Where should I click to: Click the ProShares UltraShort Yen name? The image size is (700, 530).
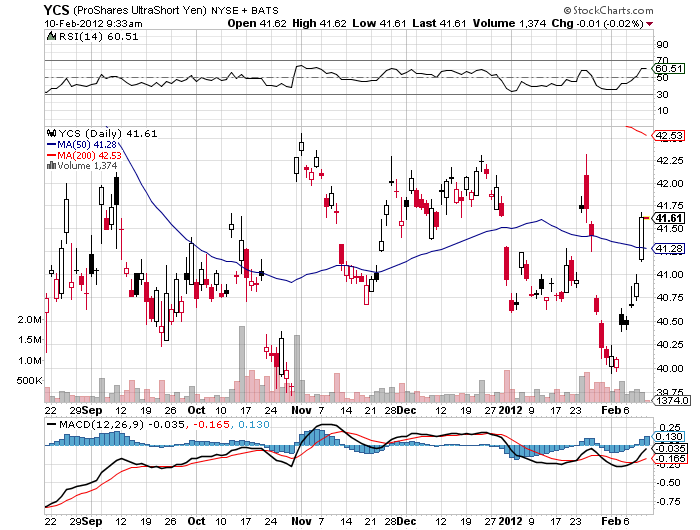pos(140,10)
